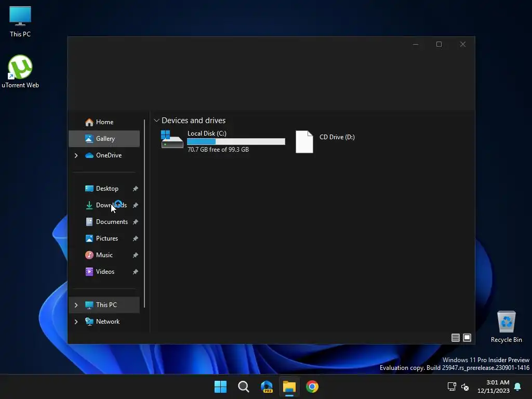Click the pin icon beside Videos
Viewport: 532px width, 399px height.
(x=136, y=271)
